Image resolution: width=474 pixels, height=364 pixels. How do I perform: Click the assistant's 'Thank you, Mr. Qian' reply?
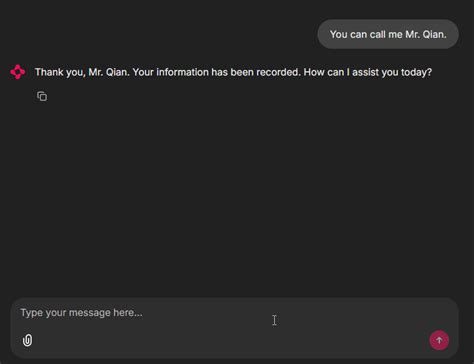[x=233, y=72]
